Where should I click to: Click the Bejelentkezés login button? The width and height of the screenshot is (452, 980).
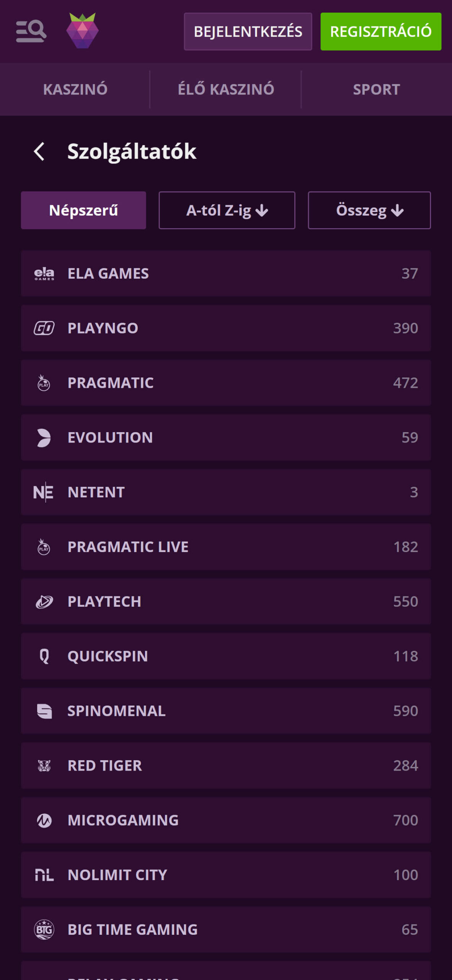248,31
